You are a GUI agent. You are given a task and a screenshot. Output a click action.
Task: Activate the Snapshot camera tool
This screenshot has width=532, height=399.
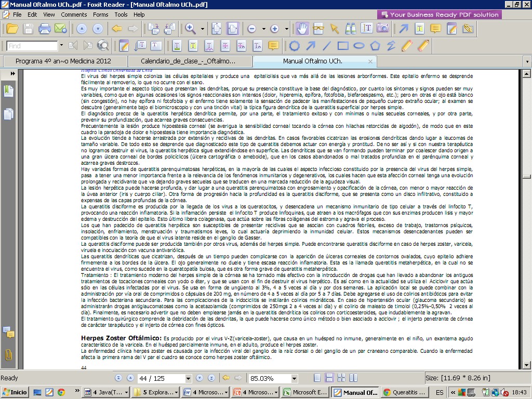383,29
